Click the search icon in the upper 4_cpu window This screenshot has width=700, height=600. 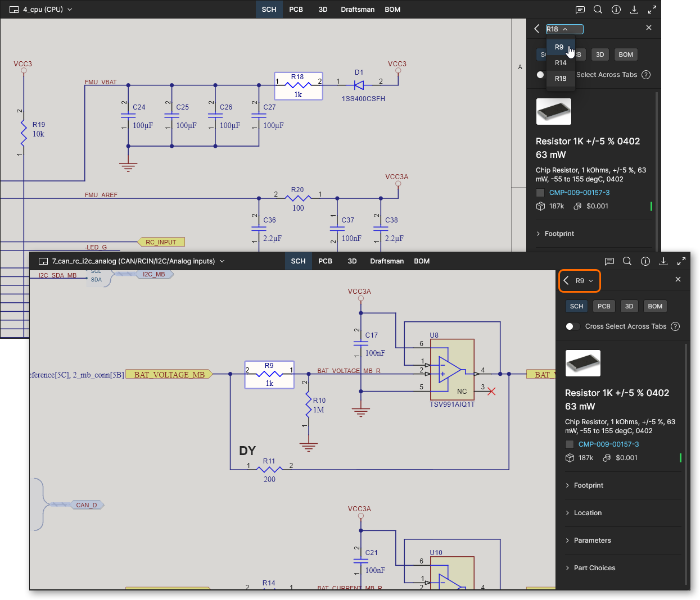[x=598, y=10]
